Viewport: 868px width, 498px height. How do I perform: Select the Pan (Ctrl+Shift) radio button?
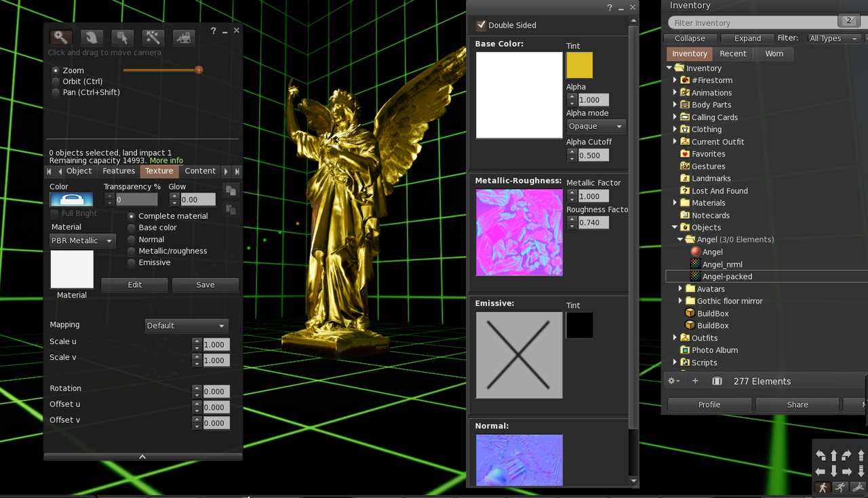click(x=56, y=92)
